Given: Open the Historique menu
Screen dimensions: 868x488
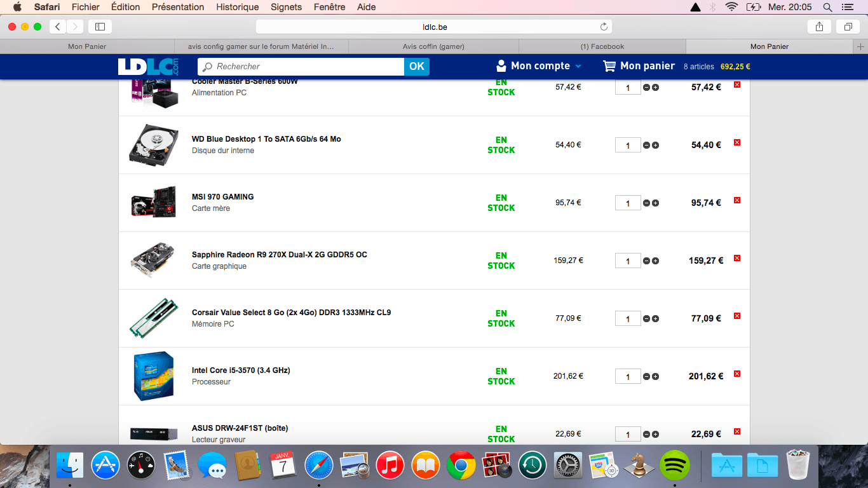Looking at the screenshot, I should coord(237,7).
